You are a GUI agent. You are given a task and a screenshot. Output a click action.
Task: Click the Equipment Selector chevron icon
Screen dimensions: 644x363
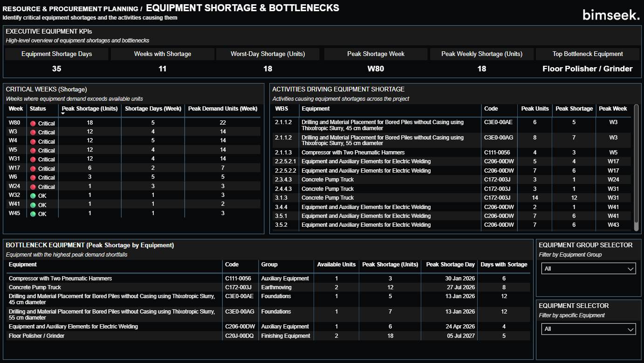630,329
